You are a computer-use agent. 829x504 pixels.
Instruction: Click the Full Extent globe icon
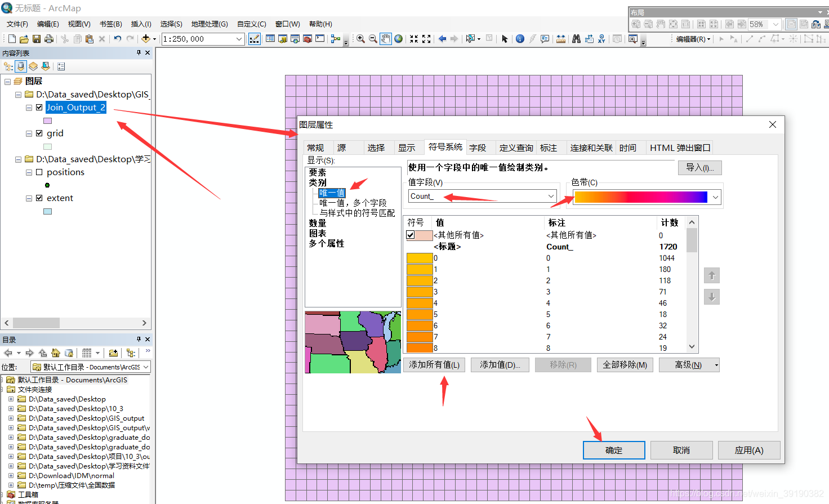tap(399, 39)
